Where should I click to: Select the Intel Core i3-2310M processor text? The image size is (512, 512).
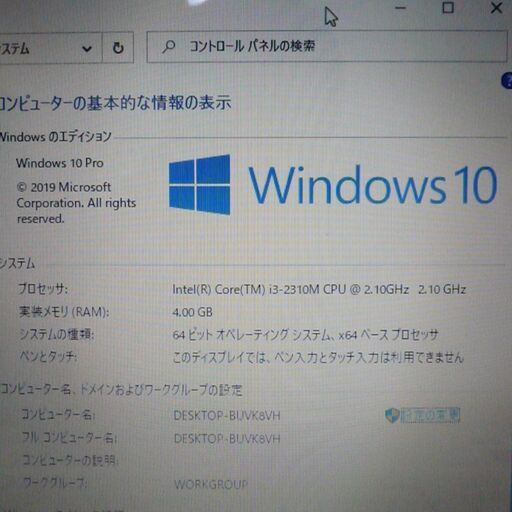[319, 289]
